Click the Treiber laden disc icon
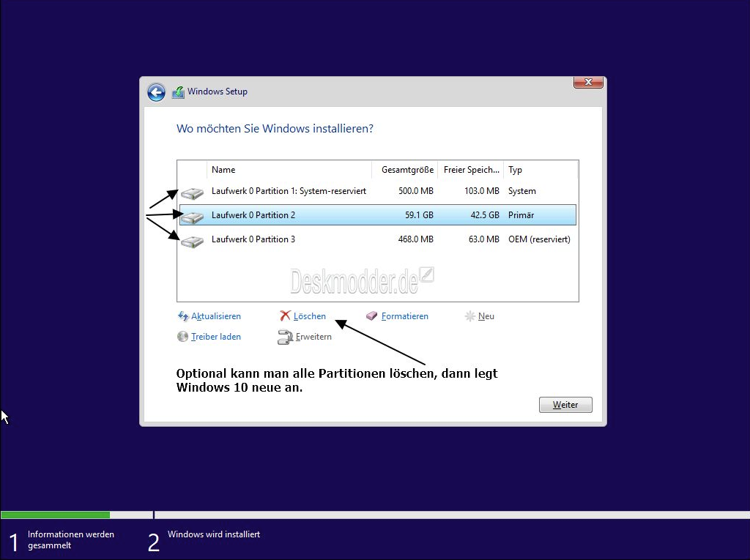This screenshot has height=560, width=750. [x=182, y=337]
